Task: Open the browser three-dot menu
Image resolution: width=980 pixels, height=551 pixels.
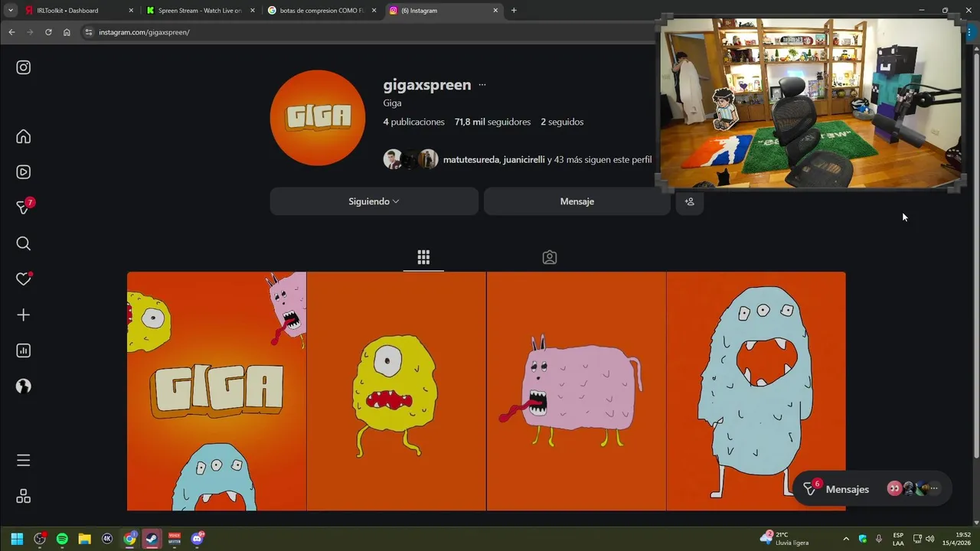Action: 969,32
